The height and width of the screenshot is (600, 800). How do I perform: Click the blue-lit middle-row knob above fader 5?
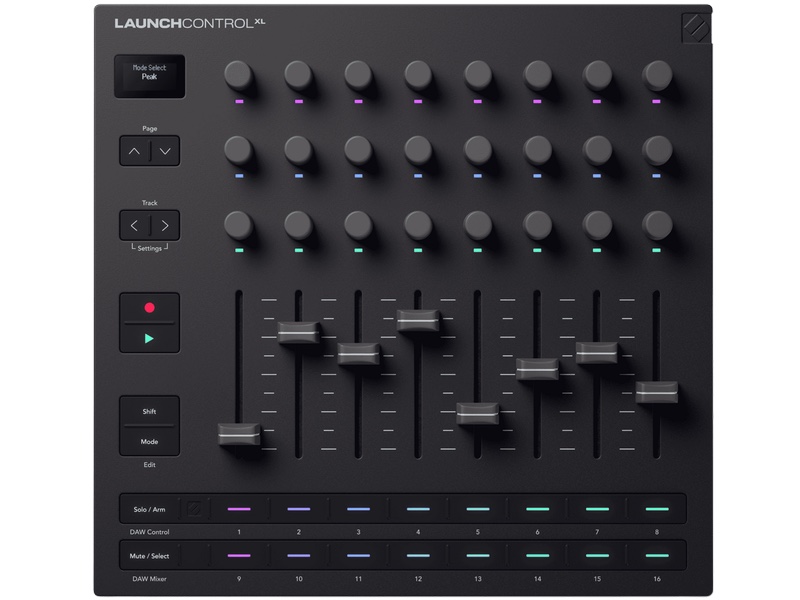tap(478, 150)
